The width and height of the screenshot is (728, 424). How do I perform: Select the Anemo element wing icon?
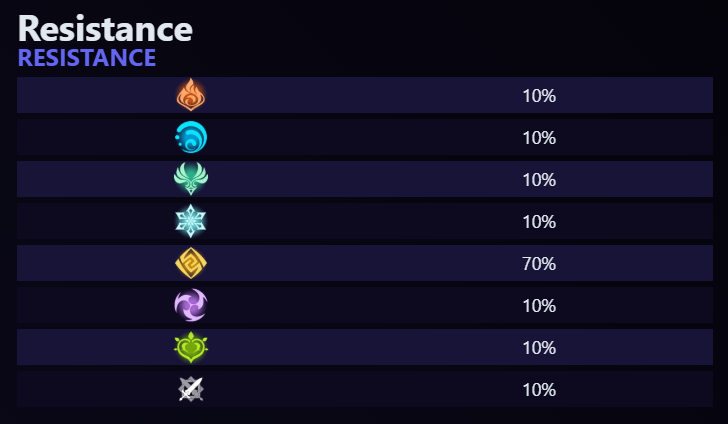coord(190,179)
